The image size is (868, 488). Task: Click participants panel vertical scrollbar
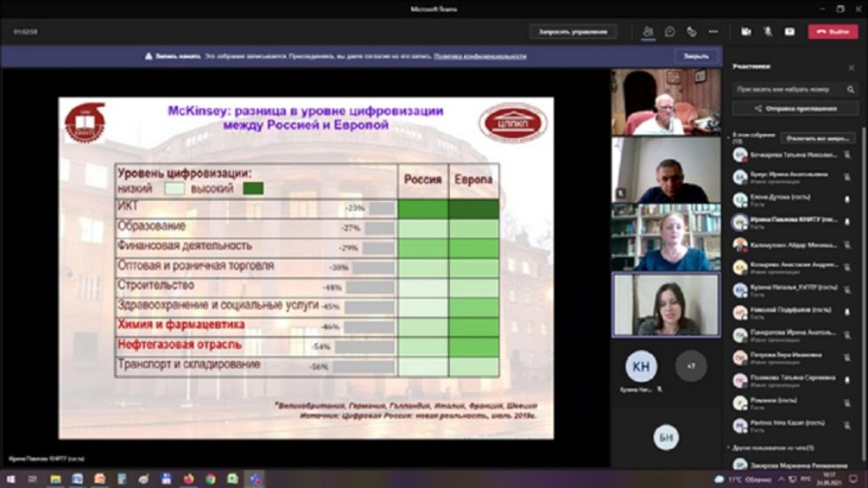pos(864,293)
